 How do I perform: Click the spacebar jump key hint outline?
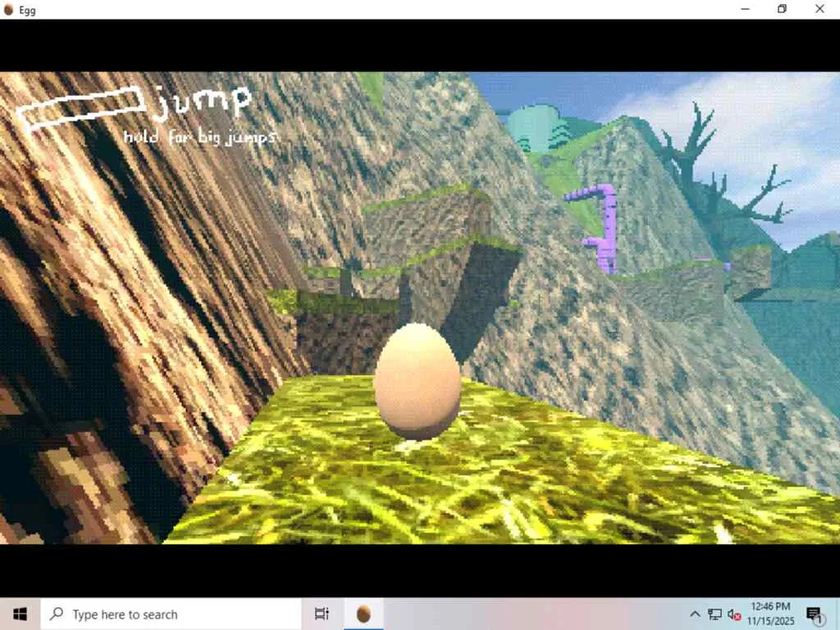point(81,109)
